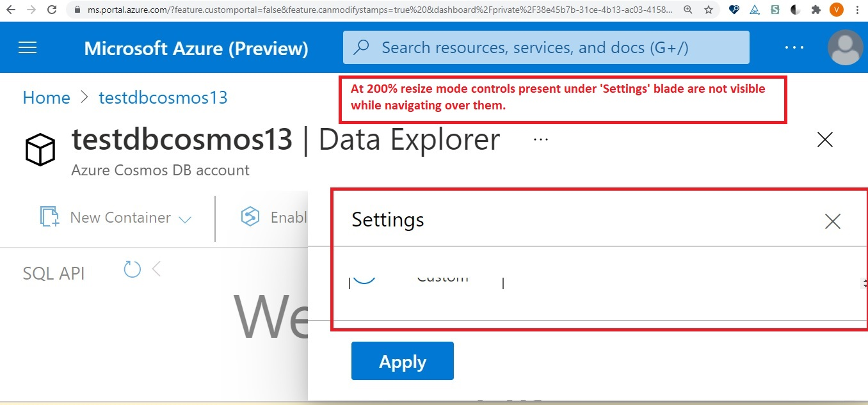868x405 pixels.
Task: Open the page zoom icon in address bar
Action: click(687, 10)
